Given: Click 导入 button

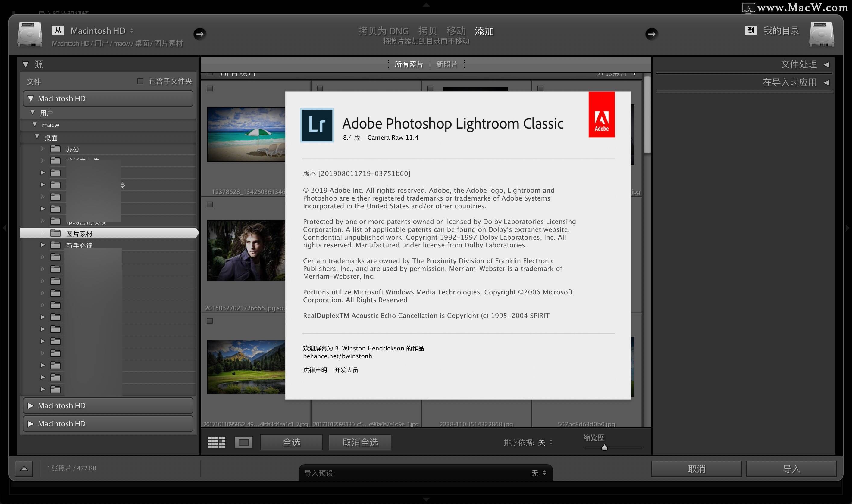Looking at the screenshot, I should click(791, 469).
